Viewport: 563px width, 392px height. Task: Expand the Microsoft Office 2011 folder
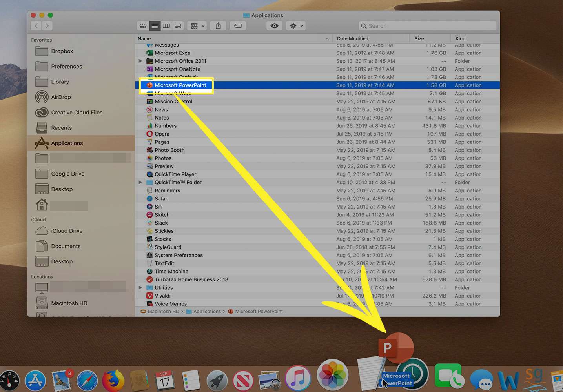point(140,61)
